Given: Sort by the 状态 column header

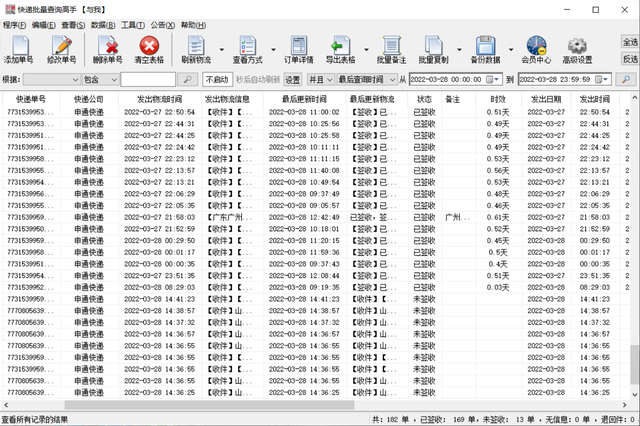Looking at the screenshot, I should (x=424, y=99).
